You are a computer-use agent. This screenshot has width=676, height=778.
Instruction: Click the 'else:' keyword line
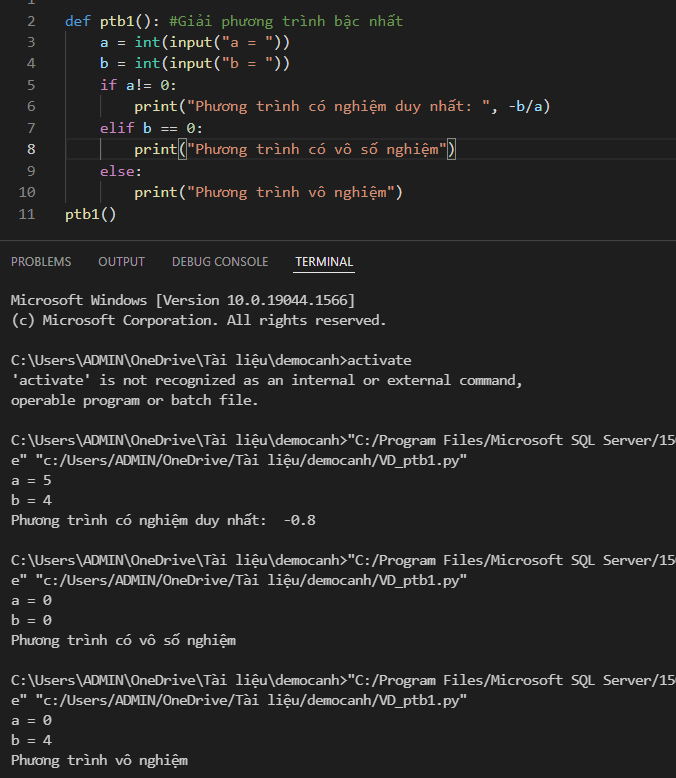pyautogui.click(x=121, y=171)
